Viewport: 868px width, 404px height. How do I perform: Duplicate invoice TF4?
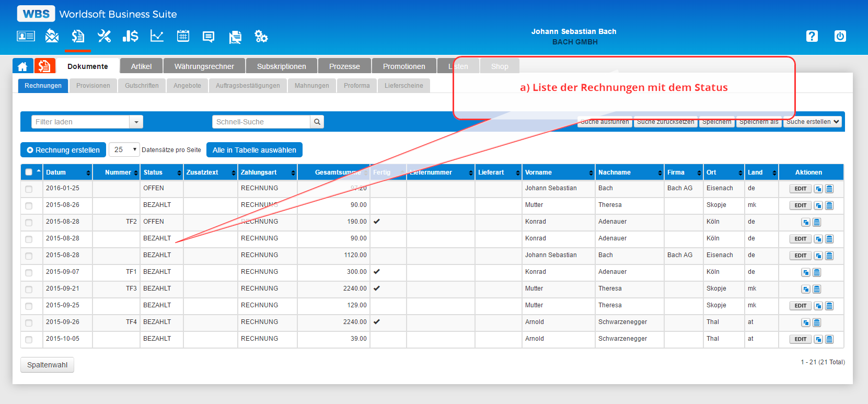click(806, 322)
